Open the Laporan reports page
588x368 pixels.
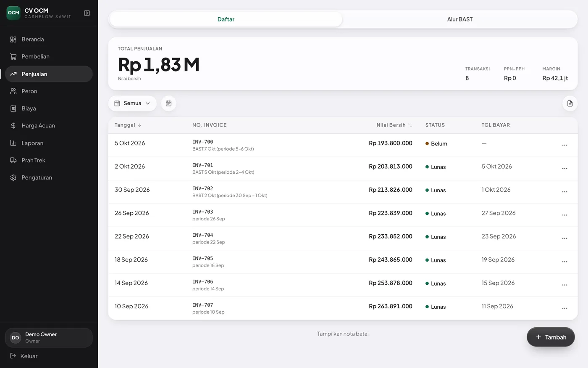tap(49, 143)
